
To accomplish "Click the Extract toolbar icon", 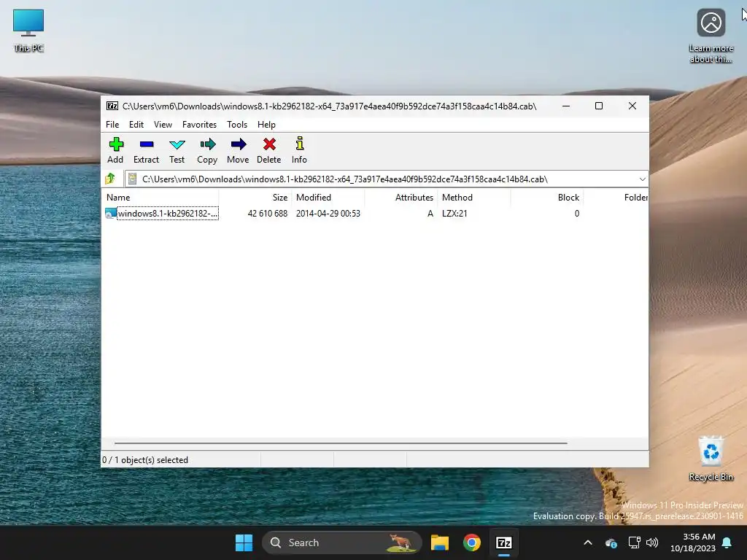I will (x=146, y=144).
